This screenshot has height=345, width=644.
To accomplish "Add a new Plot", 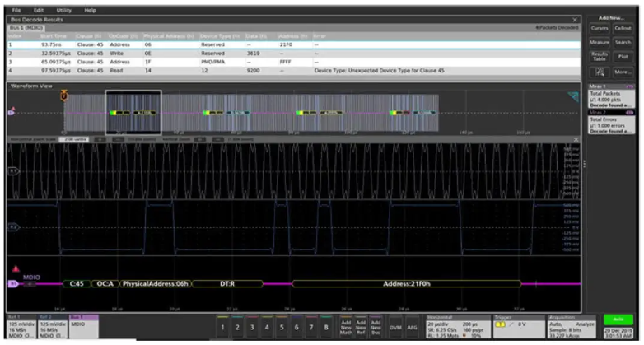I will [x=623, y=57].
